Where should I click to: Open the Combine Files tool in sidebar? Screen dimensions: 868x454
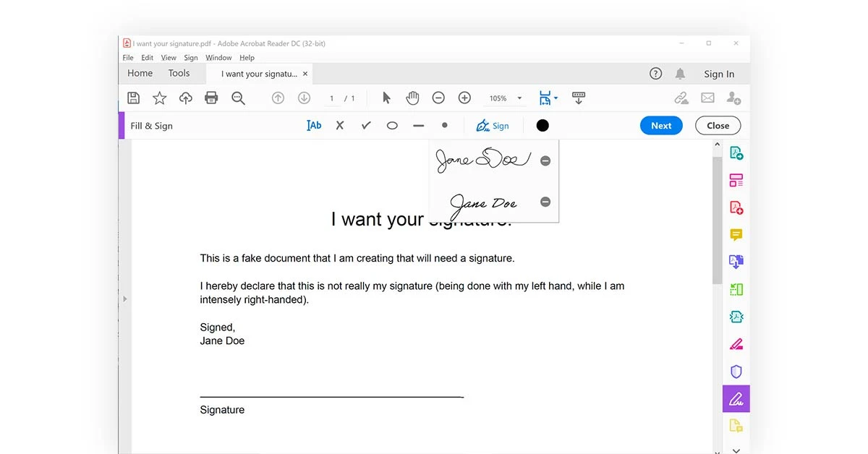[736, 261]
